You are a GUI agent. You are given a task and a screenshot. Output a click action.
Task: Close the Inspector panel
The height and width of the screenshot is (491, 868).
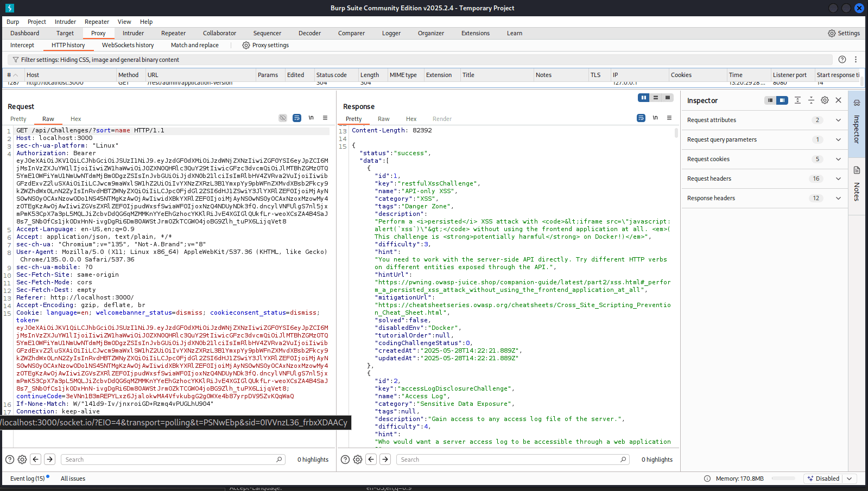(838, 100)
